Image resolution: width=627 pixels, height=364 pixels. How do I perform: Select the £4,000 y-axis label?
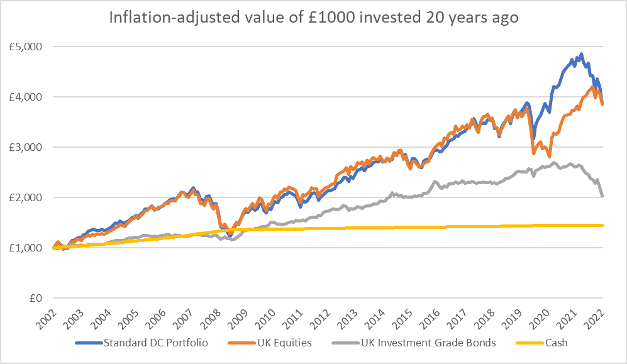tap(29, 97)
